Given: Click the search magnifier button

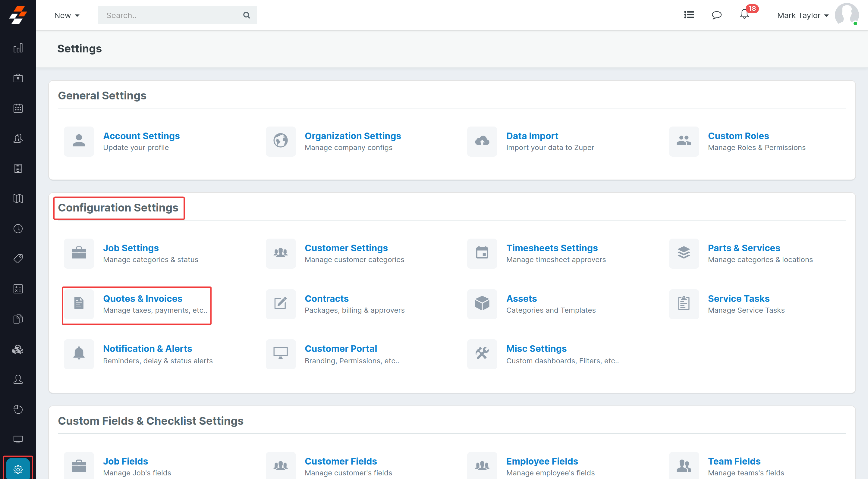Looking at the screenshot, I should [246, 15].
